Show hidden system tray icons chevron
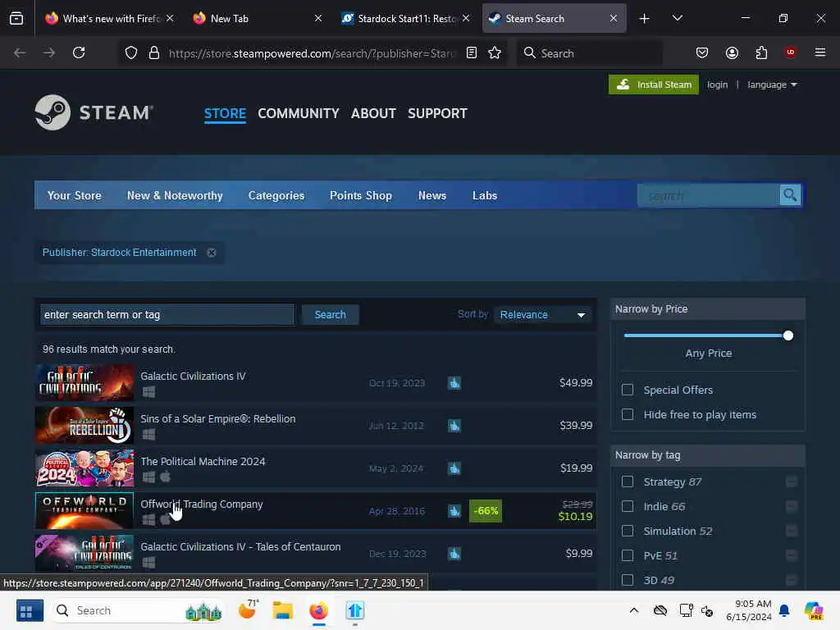 tap(634, 610)
